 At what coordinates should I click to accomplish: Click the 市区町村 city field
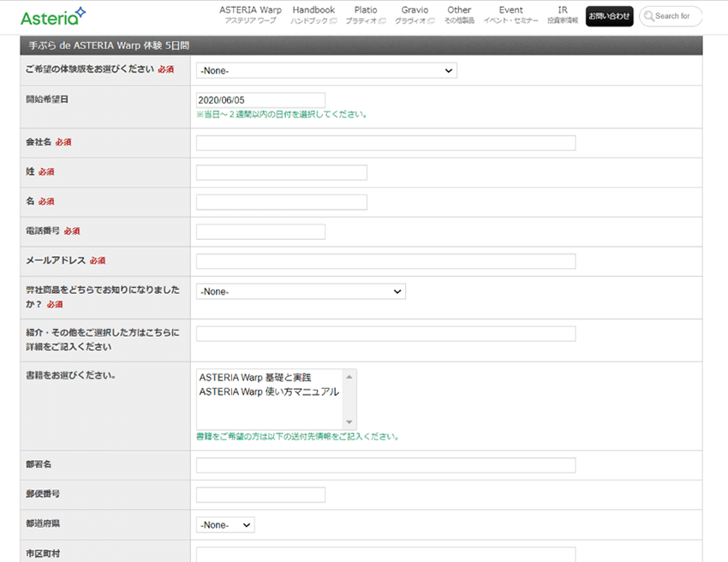point(385,554)
